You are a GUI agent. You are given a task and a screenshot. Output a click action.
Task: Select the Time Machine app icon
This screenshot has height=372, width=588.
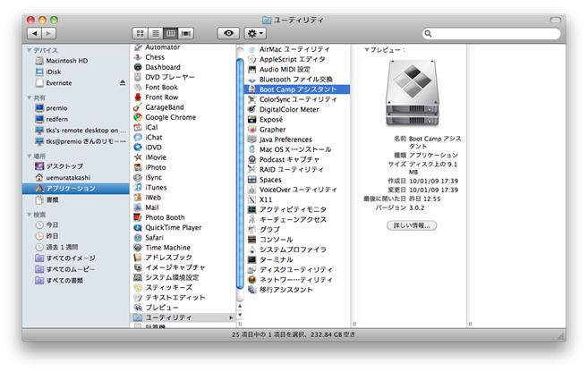pos(138,248)
